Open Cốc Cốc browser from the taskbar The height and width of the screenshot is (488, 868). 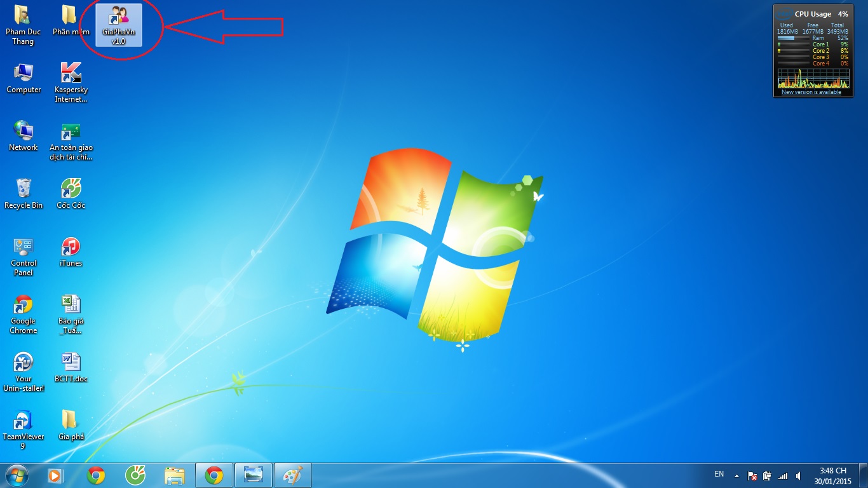135,475
